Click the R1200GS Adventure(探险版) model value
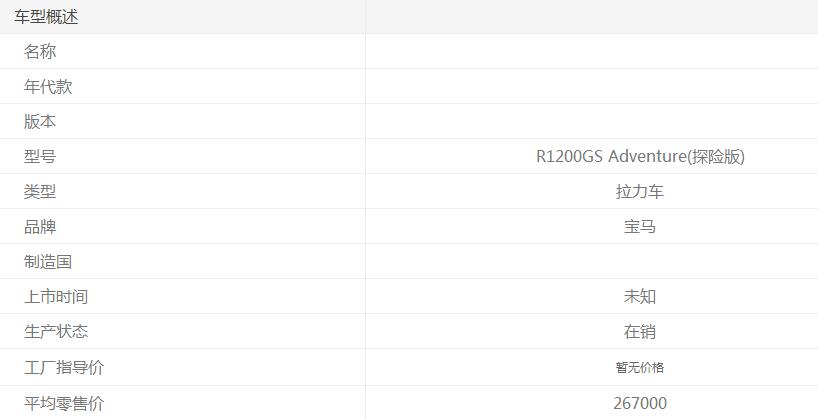This screenshot has height=419, width=818. (640, 157)
